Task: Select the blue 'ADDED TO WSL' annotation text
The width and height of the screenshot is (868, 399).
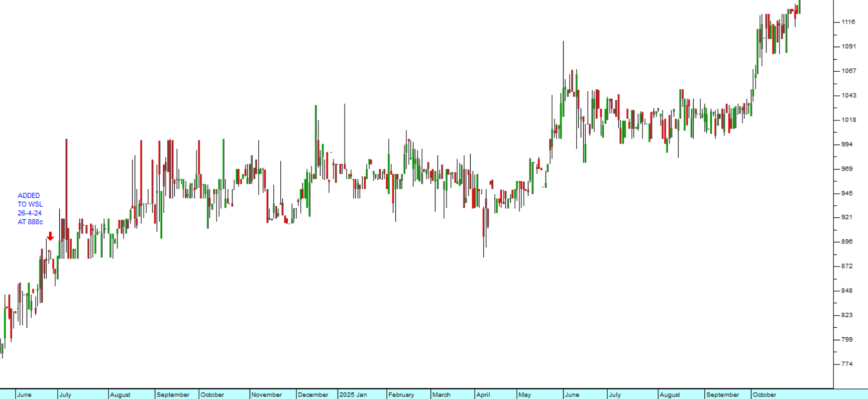Action: [x=30, y=209]
